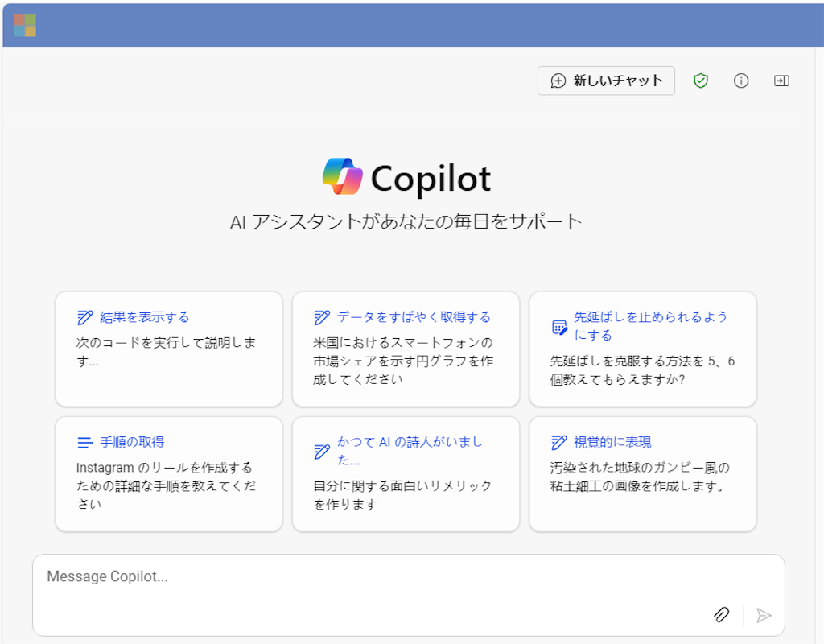Open the green shield protection icon
Viewport: 824px width, 644px height.
pyautogui.click(x=701, y=80)
